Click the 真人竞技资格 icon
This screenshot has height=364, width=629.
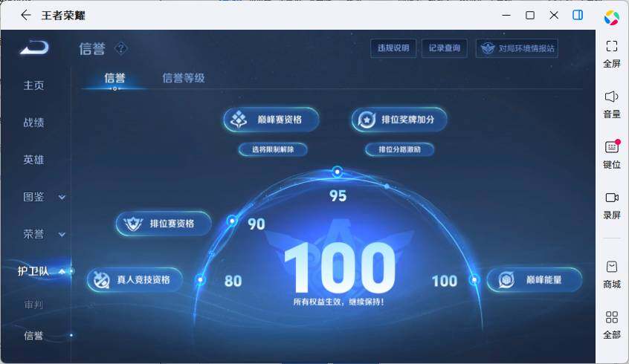pyautogui.click(x=101, y=280)
